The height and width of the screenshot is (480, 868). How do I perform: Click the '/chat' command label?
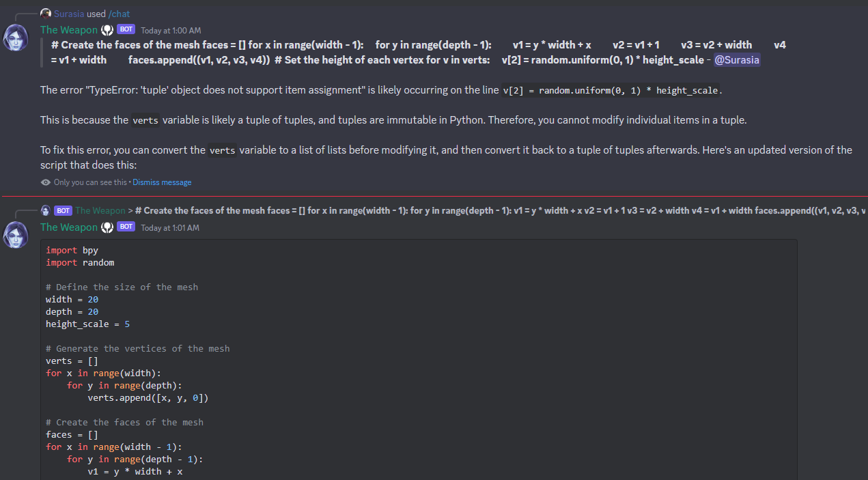click(x=119, y=13)
